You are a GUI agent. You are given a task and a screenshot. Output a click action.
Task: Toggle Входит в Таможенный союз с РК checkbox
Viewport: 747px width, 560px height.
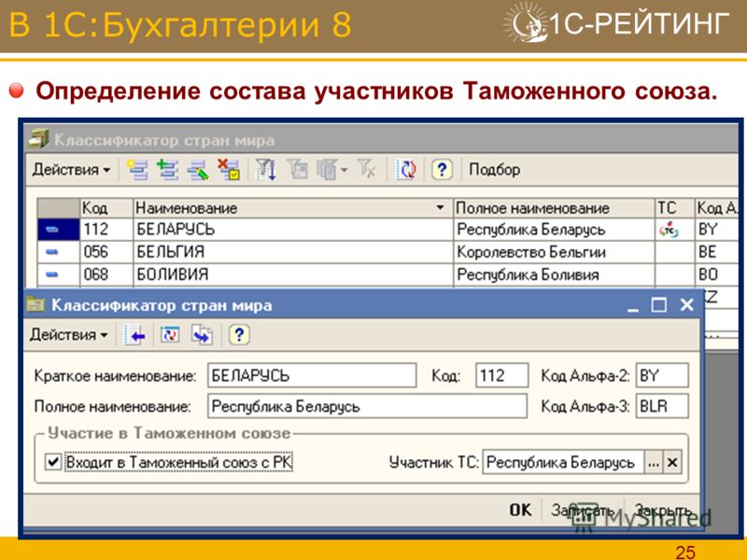pos(52,462)
